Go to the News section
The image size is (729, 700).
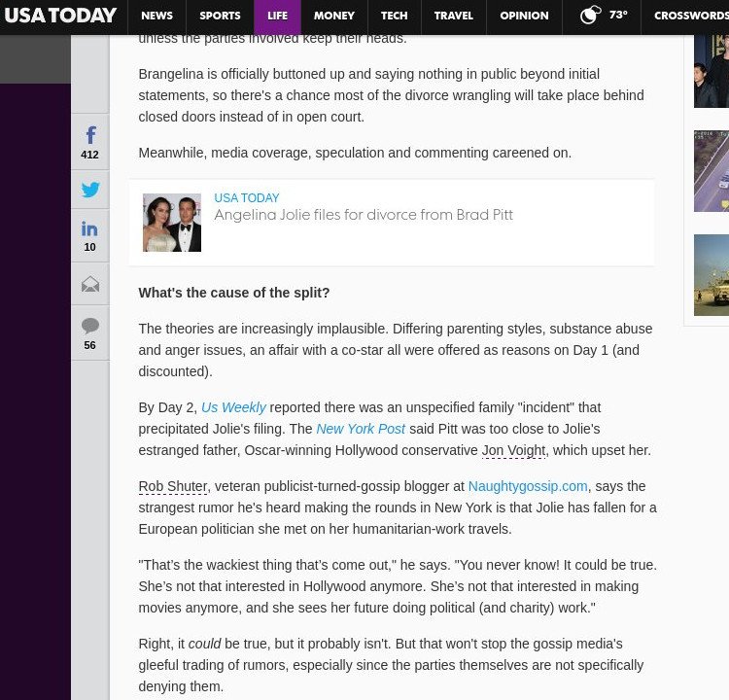tap(156, 16)
